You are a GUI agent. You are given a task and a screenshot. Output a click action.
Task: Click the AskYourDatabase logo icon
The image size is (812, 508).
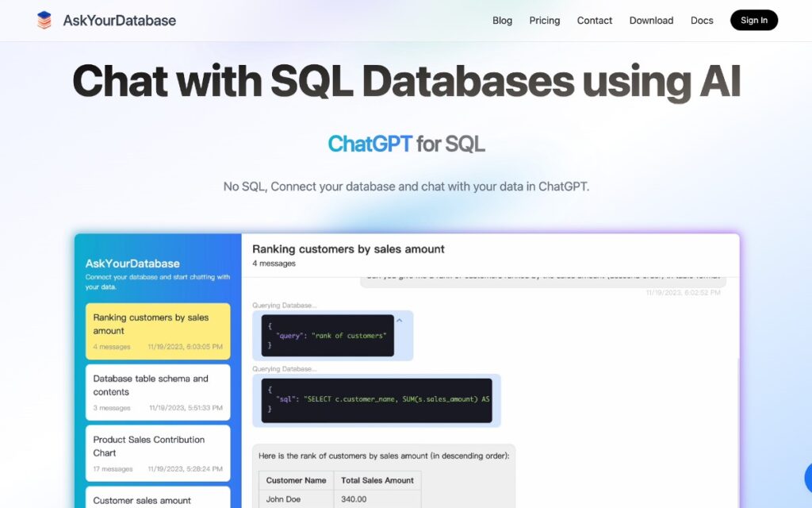pos(44,20)
